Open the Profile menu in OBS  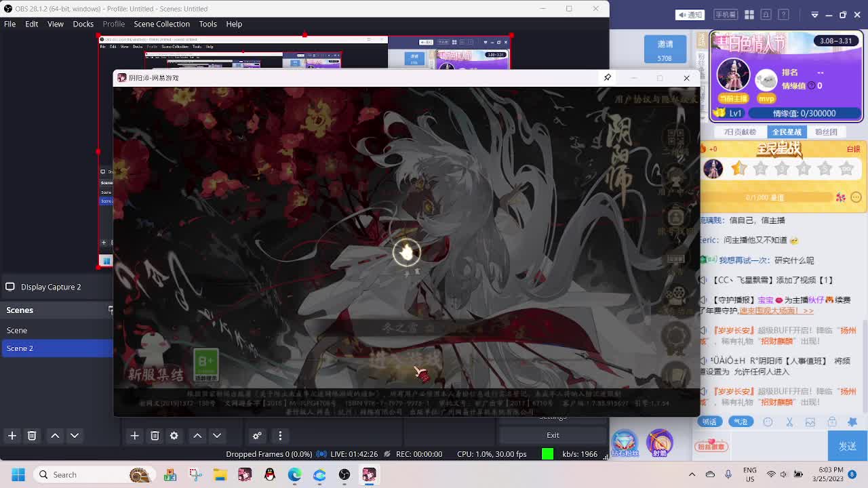(x=114, y=24)
